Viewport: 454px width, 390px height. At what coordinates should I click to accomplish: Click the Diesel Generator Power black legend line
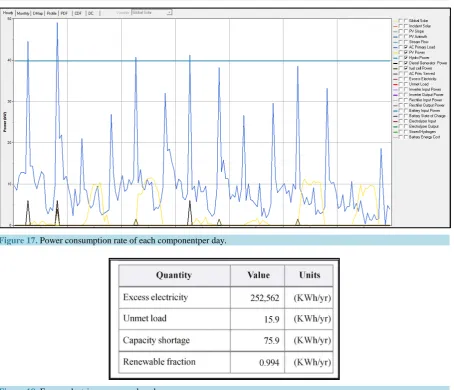pos(395,63)
